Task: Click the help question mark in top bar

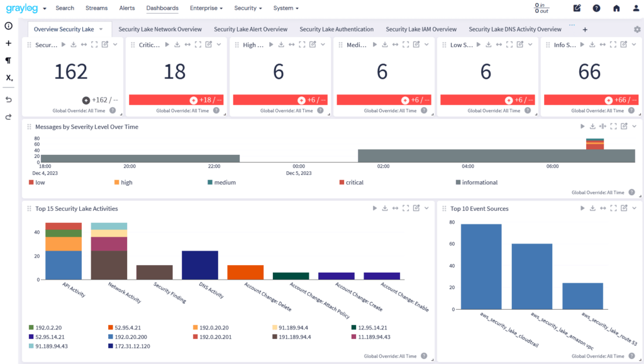Action: tap(596, 8)
